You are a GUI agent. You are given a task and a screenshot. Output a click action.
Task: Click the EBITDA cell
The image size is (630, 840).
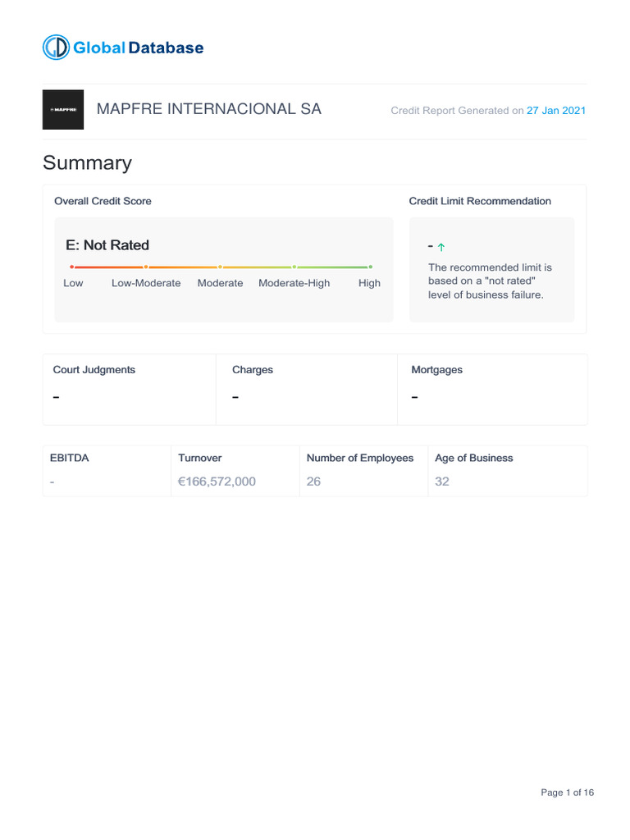coord(107,471)
